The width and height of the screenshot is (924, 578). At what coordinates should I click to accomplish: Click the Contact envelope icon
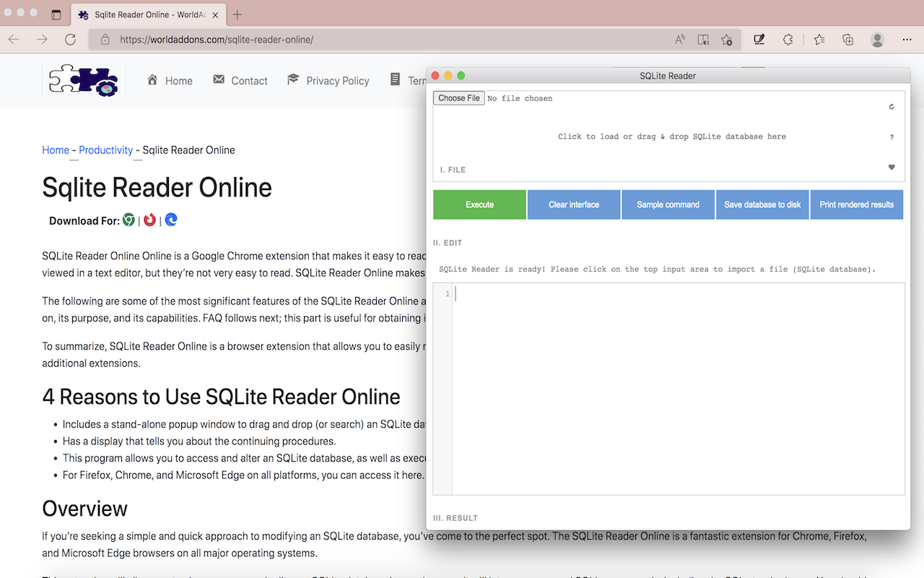tap(219, 79)
